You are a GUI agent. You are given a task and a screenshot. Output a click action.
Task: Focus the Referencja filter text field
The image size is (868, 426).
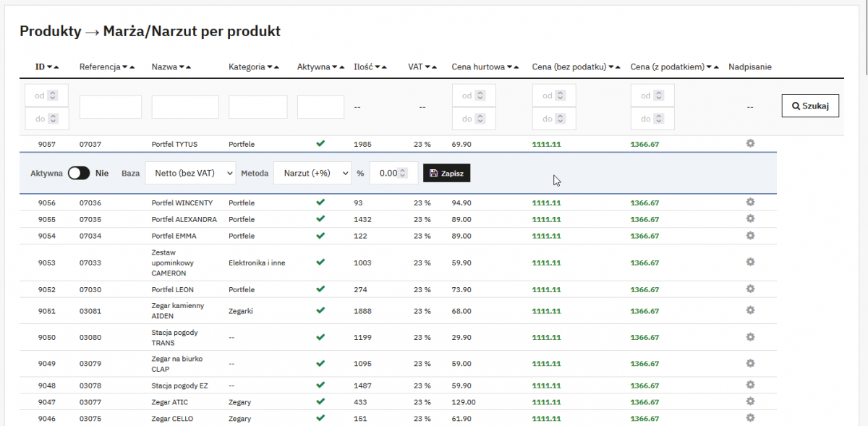111,107
